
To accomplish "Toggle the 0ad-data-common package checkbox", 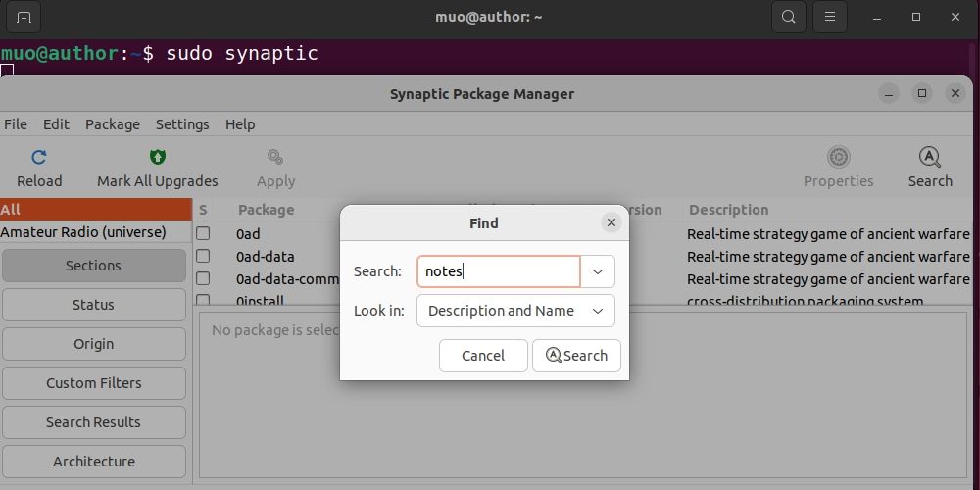I will (x=203, y=279).
